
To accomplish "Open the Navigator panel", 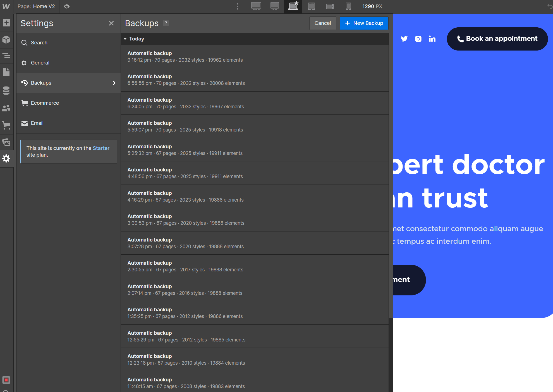I will pyautogui.click(x=6, y=56).
